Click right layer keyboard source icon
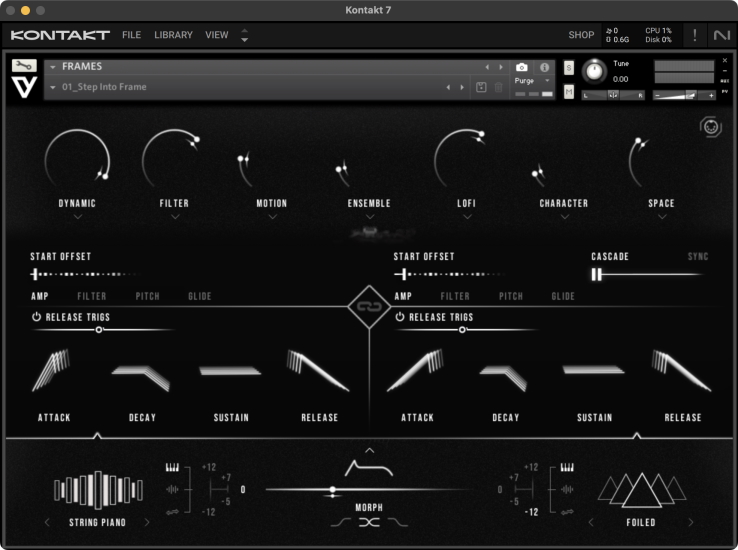 pos(567,467)
